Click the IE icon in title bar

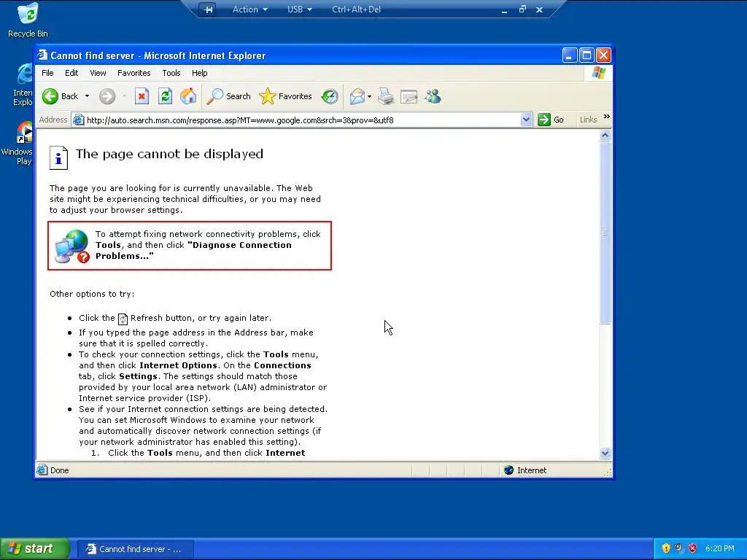click(42, 55)
